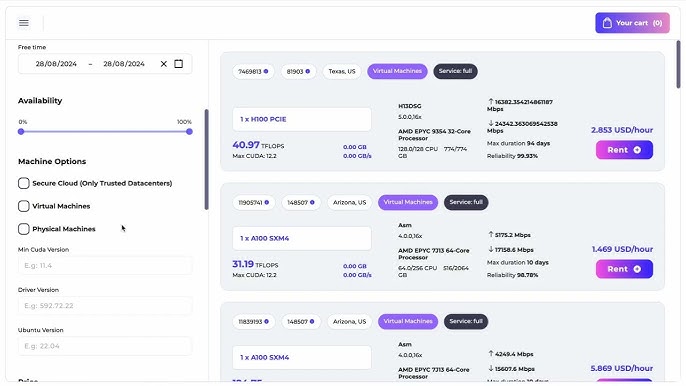Click info dot beside 7469813
This screenshot has height=386, width=686.
click(x=266, y=71)
